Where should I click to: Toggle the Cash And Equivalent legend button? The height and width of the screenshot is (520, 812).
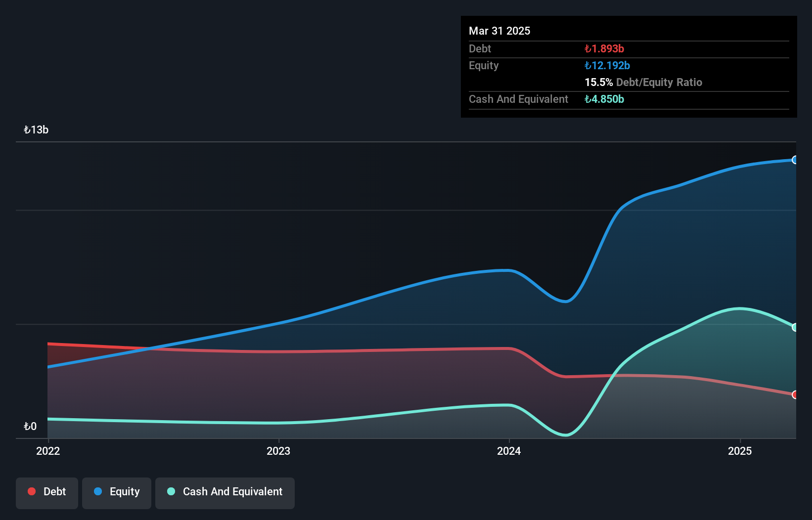225,493
